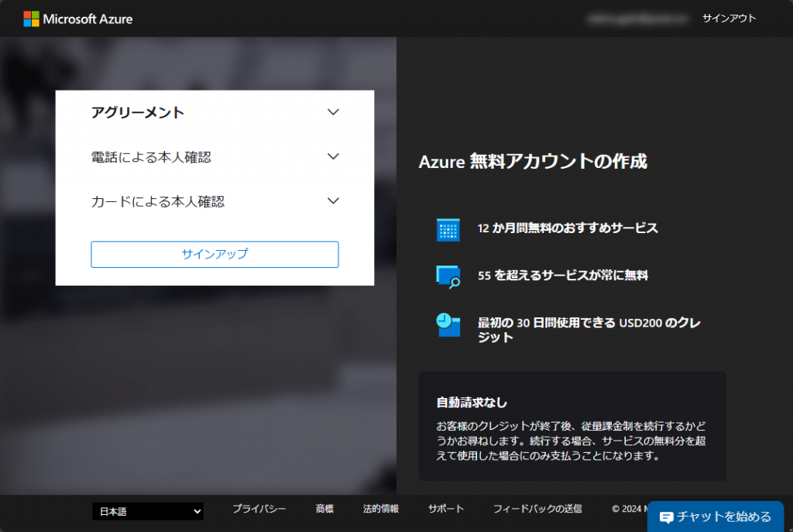Click the サインアウト link
793x532 pixels.
coord(729,19)
